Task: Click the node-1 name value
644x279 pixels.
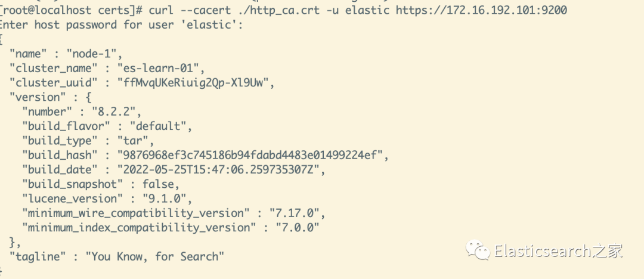Action: point(95,54)
